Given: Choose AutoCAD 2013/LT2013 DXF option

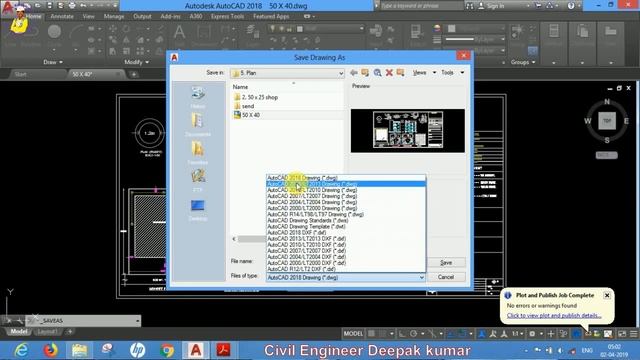Looking at the screenshot, I should coord(346,239).
